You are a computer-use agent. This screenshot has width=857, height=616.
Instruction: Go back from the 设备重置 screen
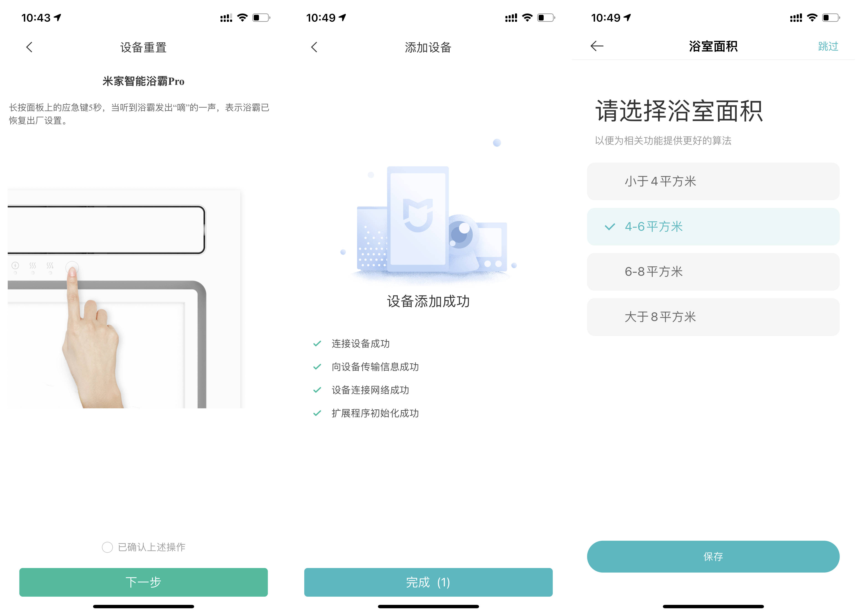coord(30,47)
